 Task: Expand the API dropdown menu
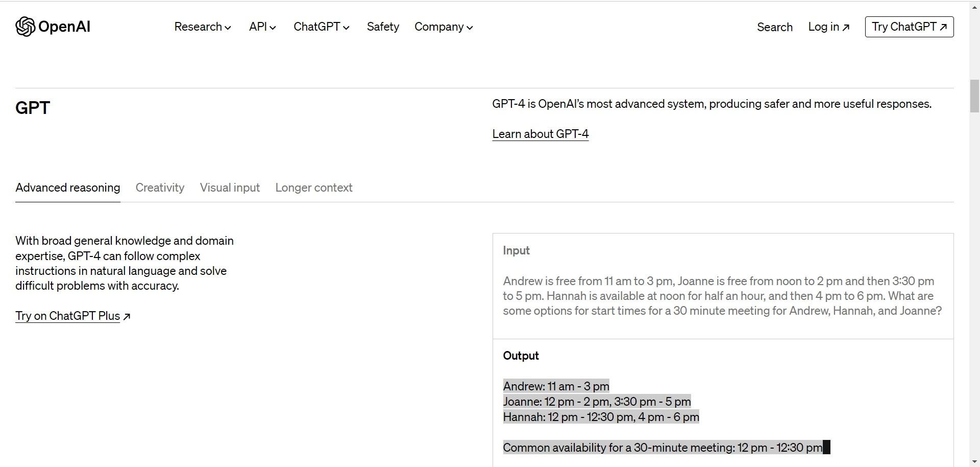tap(262, 27)
